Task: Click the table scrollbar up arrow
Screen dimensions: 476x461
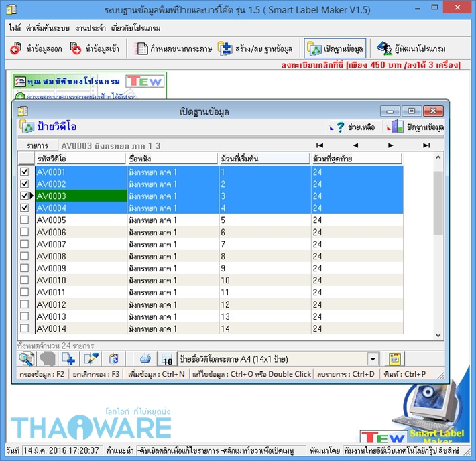Action: tap(438, 157)
